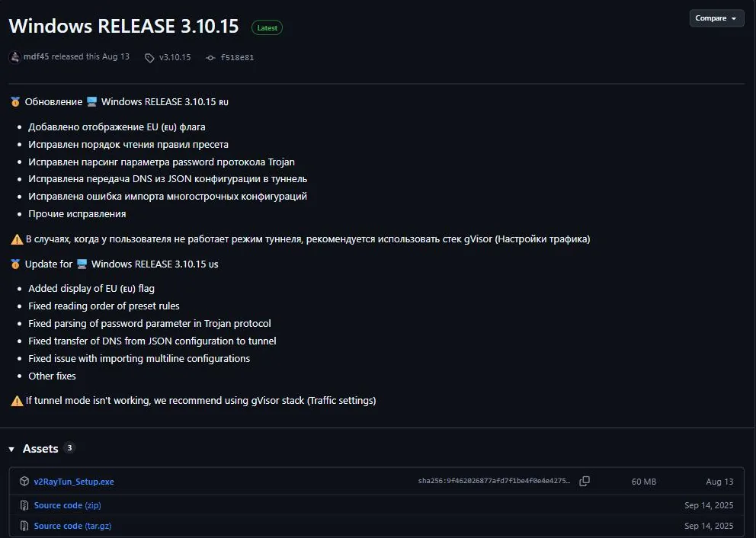This screenshot has width=756, height=538.
Task: Click Sep 14, 2025 date in tar.gz row
Action: pos(709,526)
